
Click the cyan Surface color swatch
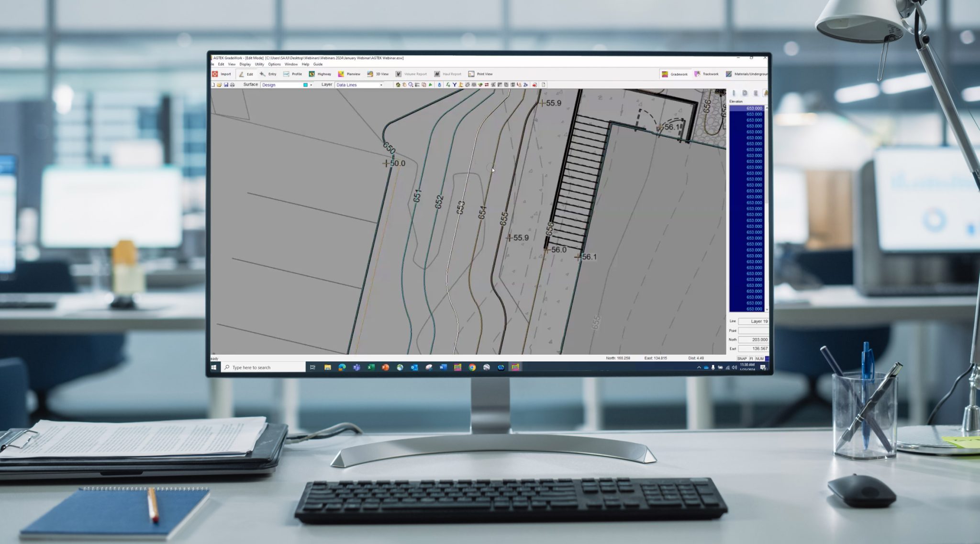coord(305,85)
